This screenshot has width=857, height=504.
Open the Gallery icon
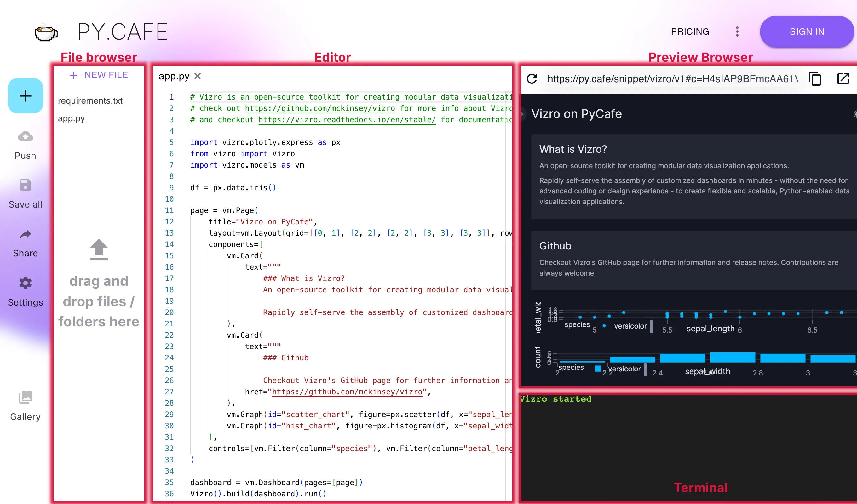(26, 397)
